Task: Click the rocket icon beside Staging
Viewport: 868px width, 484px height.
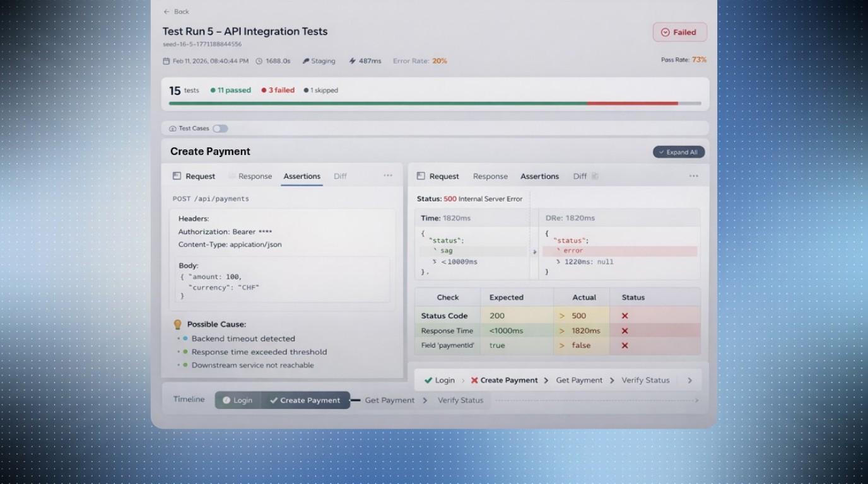Action: [x=306, y=61]
